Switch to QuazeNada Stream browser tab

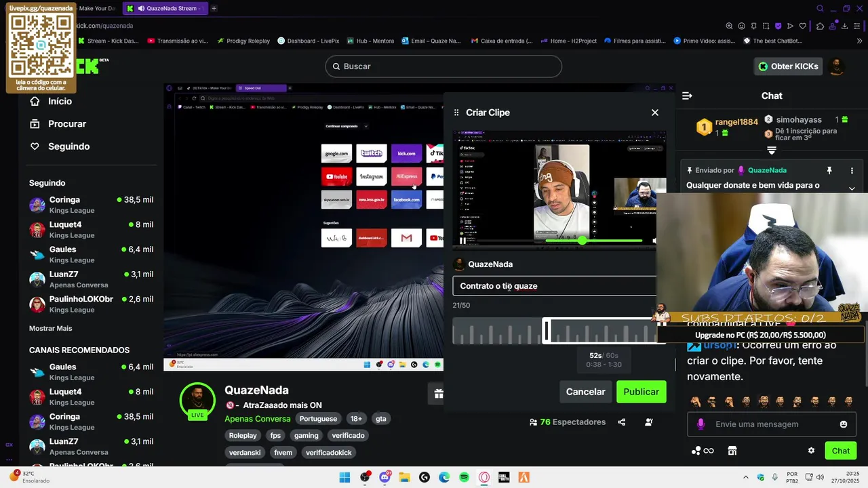click(x=165, y=8)
